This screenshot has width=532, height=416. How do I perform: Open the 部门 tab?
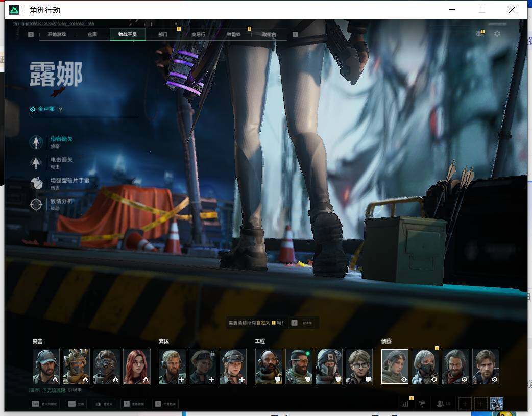163,34
